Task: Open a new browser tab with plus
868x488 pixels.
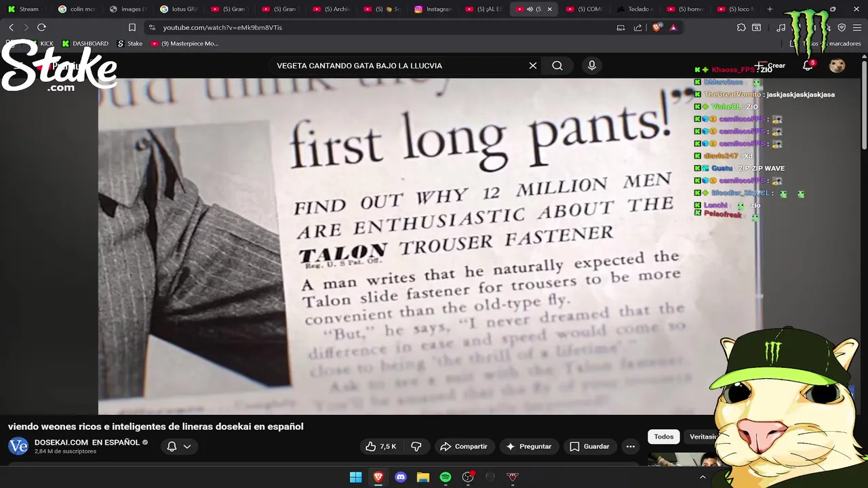Action: coord(770,9)
